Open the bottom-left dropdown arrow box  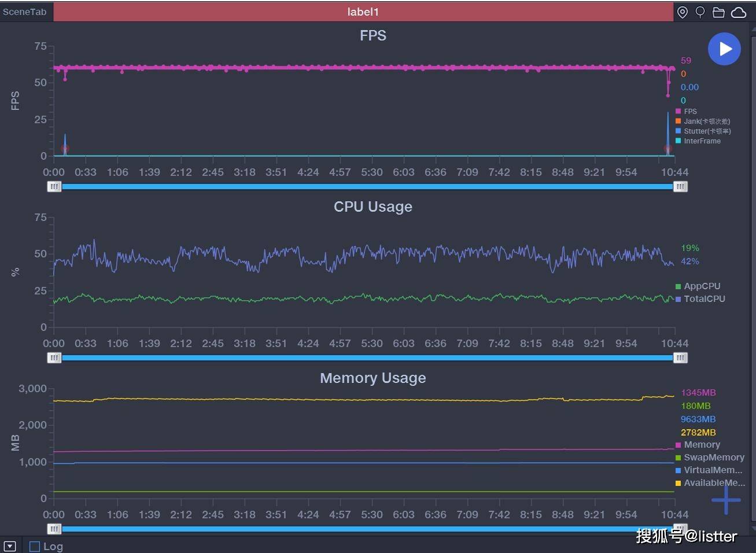pyautogui.click(x=10, y=546)
